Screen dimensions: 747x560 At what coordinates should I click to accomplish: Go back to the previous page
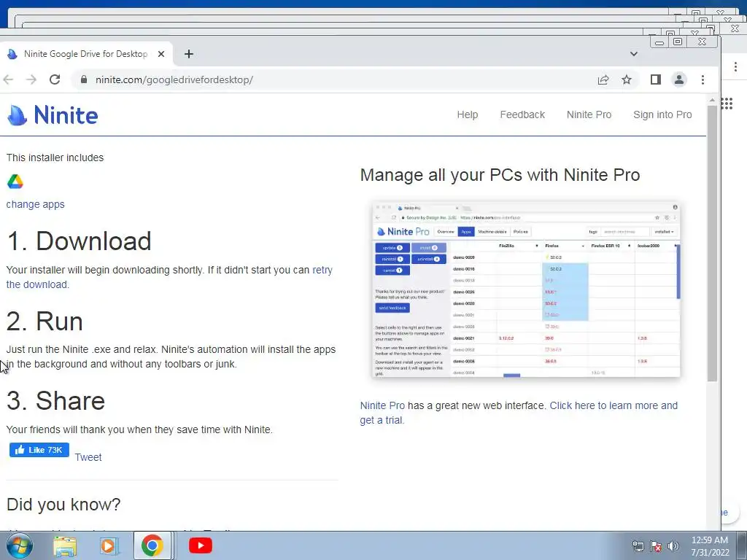pyautogui.click(x=8, y=79)
